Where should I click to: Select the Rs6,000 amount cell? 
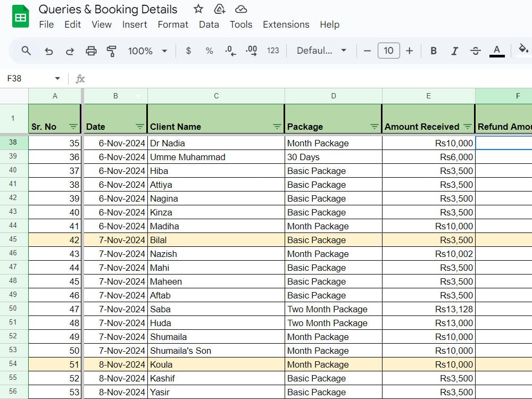[428, 157]
